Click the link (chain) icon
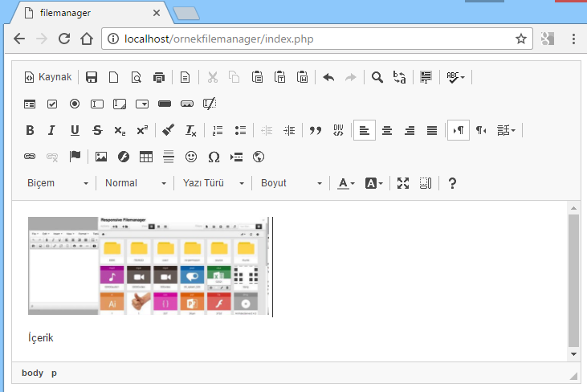This screenshot has width=587, height=392. click(30, 157)
